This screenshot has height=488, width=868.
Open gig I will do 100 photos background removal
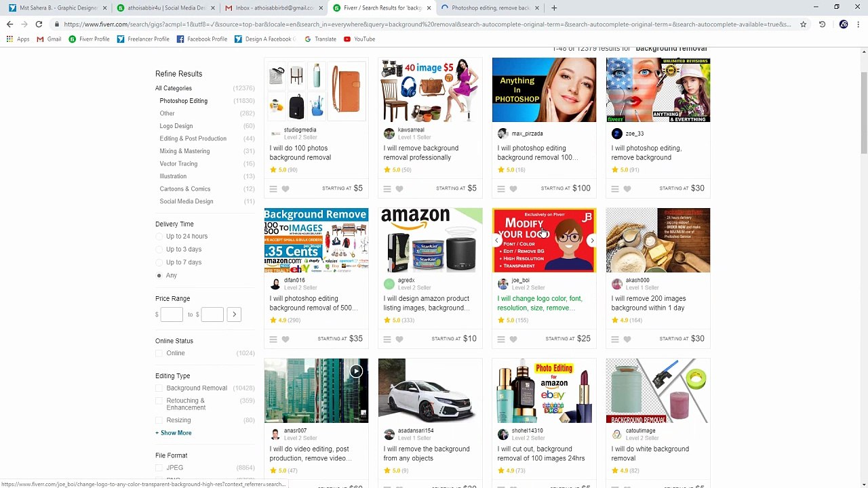(300, 152)
